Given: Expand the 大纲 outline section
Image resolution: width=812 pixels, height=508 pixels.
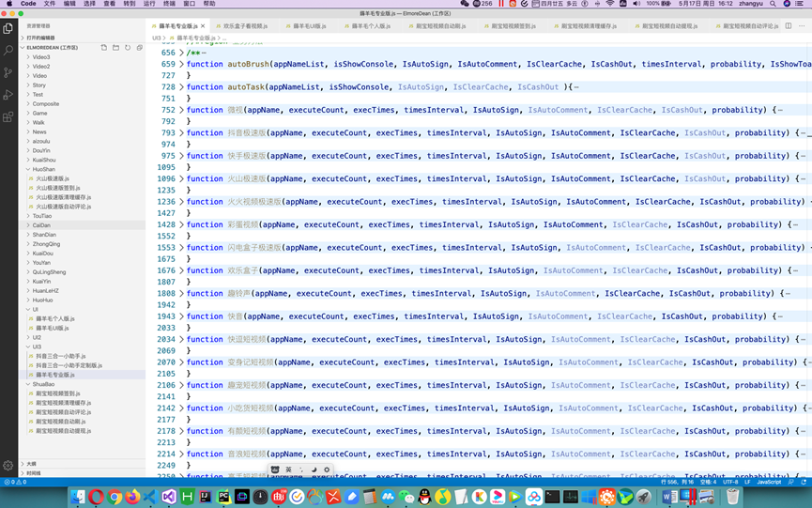Looking at the screenshot, I should [31, 464].
